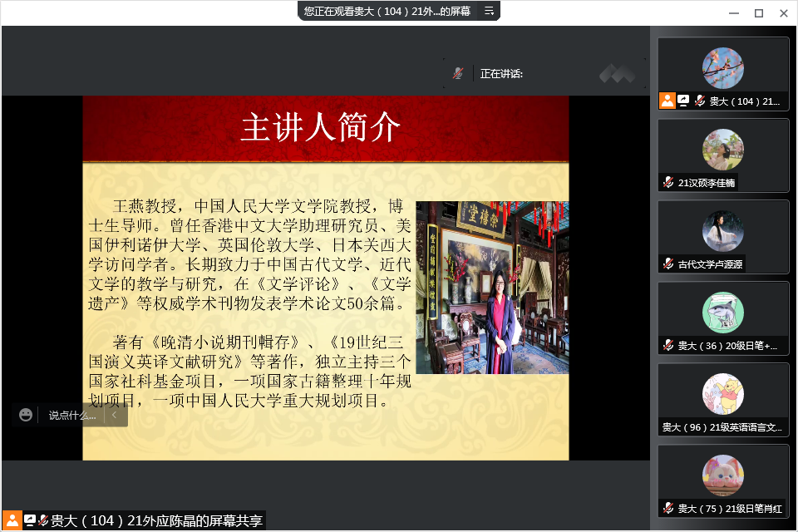Click the muted mic icon for 贵大(36)20级日笔

(x=668, y=345)
